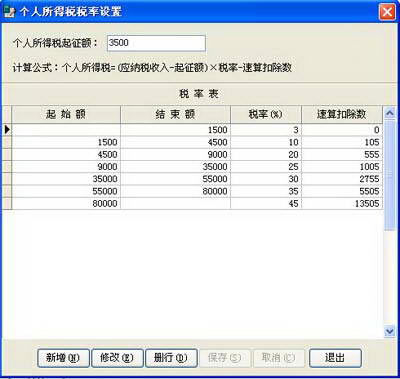The height and width of the screenshot is (379, 400).
Task: Click the 速算扣除数 column header
Action: [x=342, y=114]
